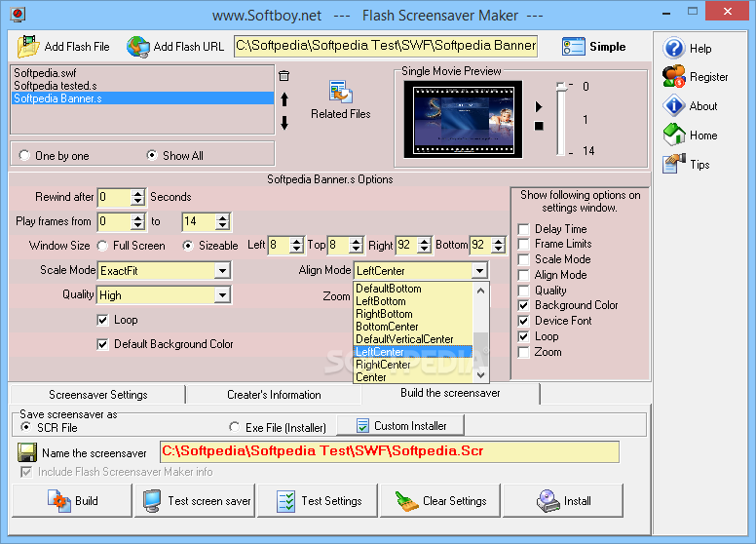
Task: Click the Register people icon
Action: 673,77
